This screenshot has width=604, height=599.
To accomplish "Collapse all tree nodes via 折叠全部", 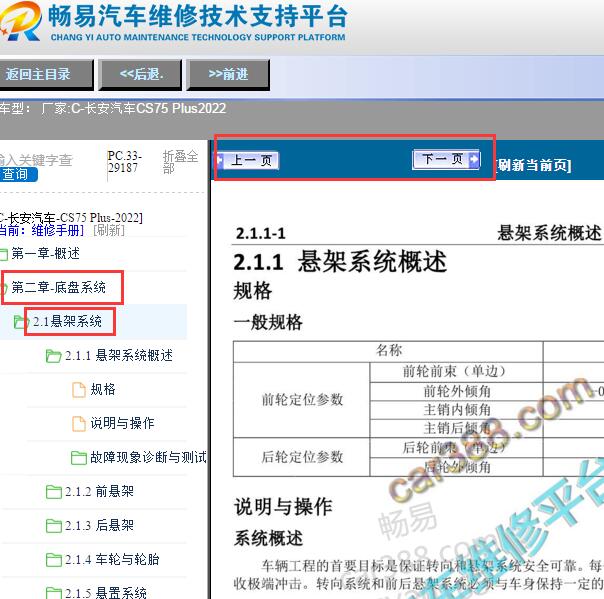I will [x=180, y=162].
